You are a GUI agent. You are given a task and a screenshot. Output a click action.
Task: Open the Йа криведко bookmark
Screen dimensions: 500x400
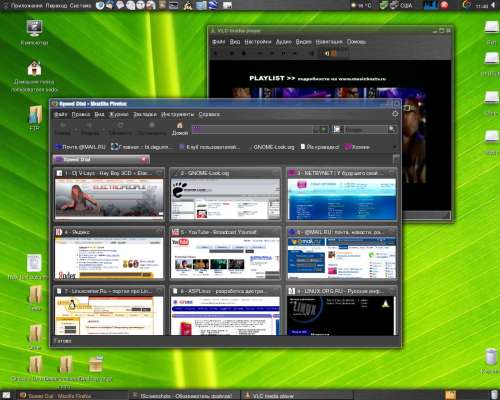coord(319,147)
